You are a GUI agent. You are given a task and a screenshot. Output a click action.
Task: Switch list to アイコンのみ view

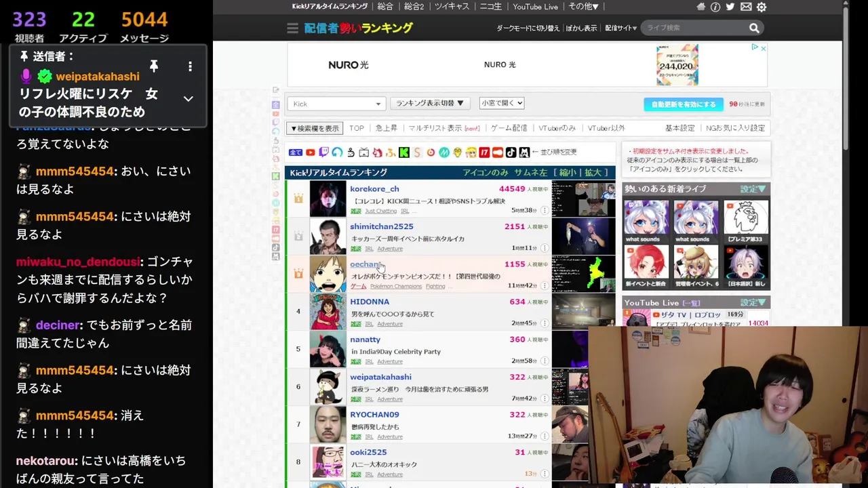point(486,173)
